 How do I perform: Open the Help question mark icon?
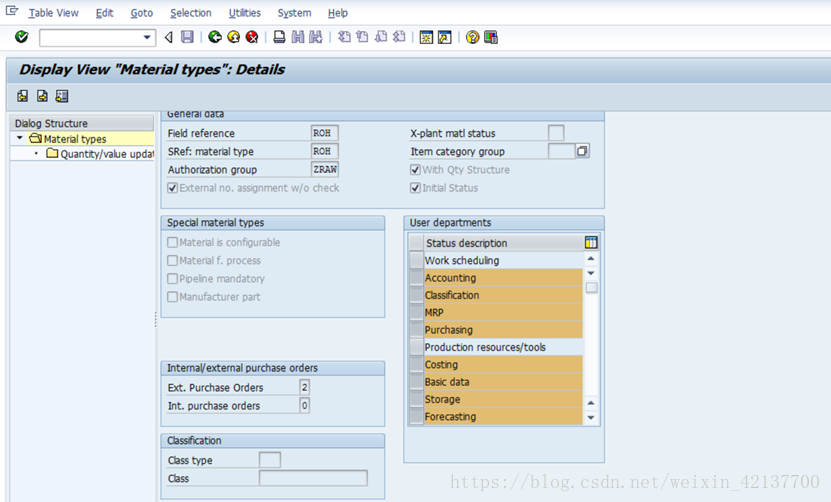(x=472, y=37)
